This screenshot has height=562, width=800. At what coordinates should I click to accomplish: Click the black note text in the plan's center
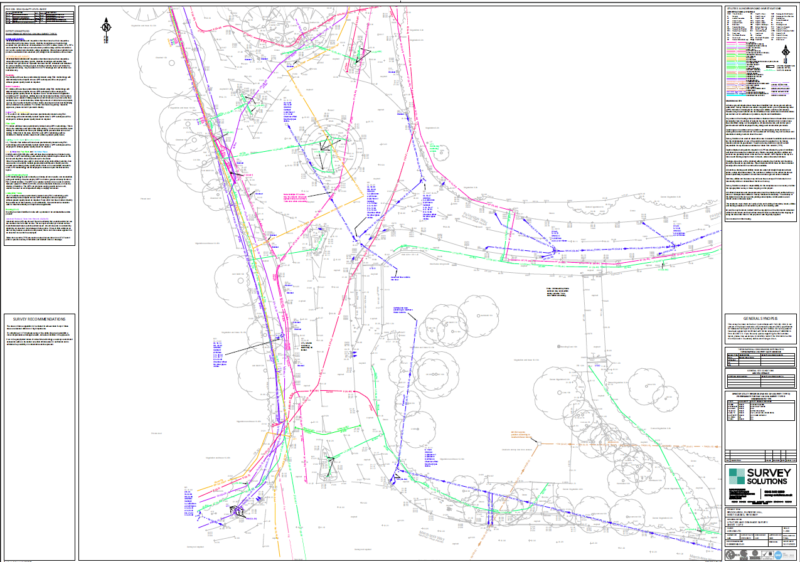tap(556, 291)
